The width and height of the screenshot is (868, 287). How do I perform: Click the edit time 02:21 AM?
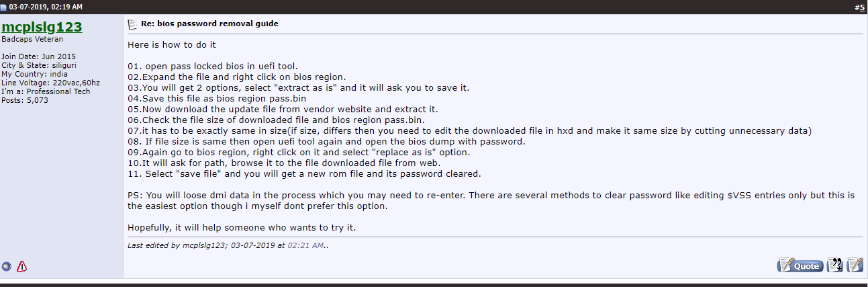coord(305,245)
